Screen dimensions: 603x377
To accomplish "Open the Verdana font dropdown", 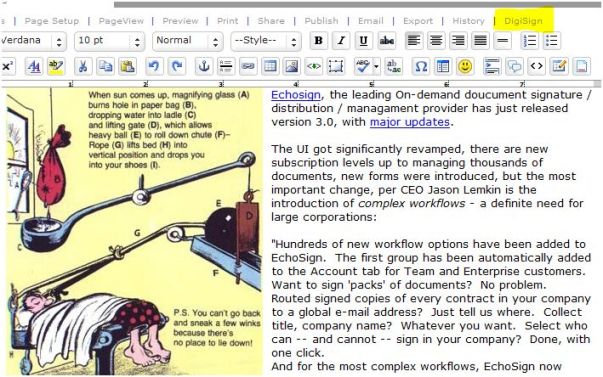I will [x=32, y=41].
